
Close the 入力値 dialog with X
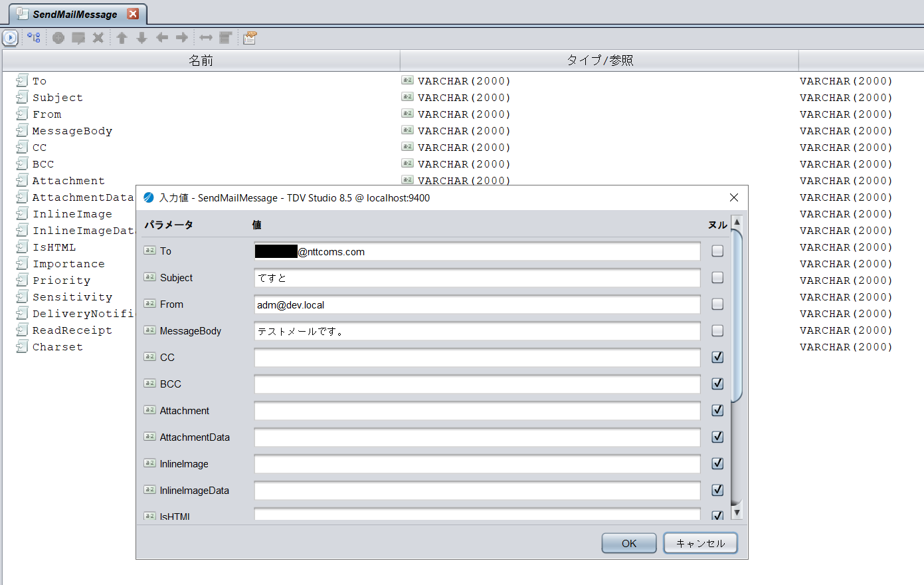tap(734, 197)
